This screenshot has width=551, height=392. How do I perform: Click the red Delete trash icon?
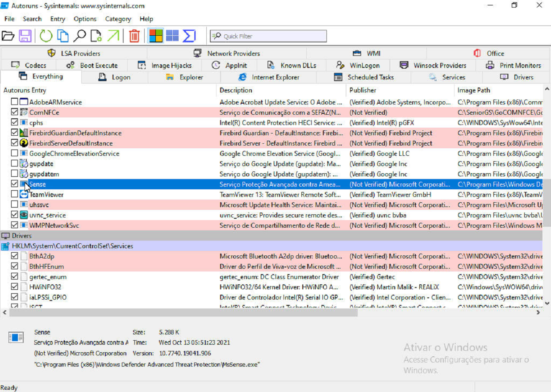coord(134,36)
